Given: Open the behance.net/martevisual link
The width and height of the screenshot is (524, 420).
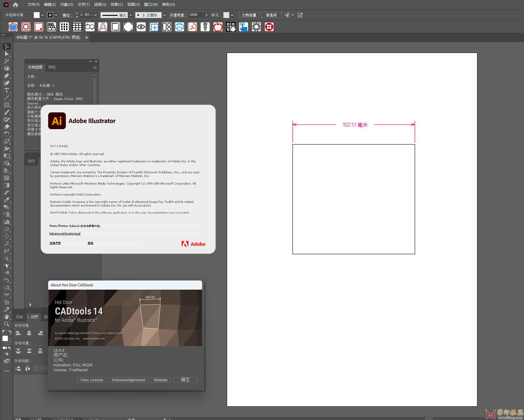Looking at the screenshot, I should click(x=65, y=234).
